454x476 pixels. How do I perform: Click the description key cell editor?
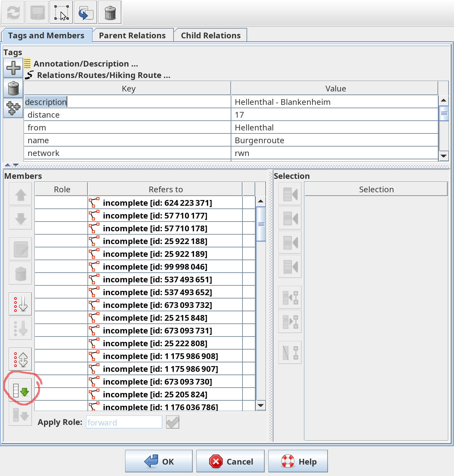click(127, 102)
